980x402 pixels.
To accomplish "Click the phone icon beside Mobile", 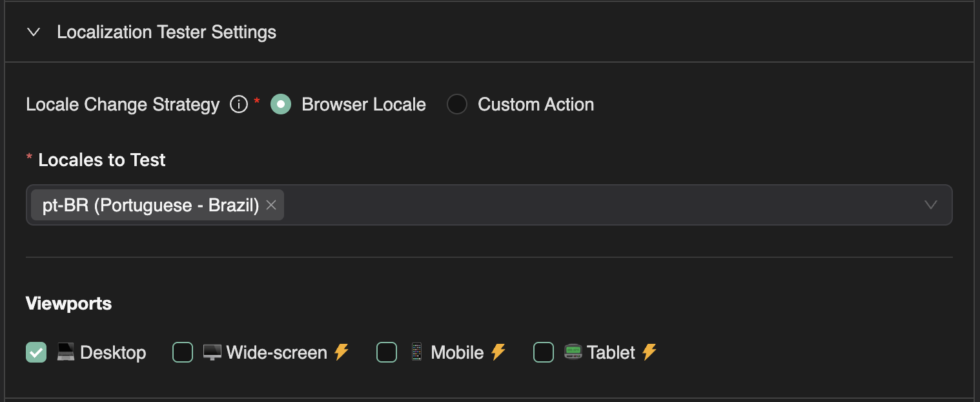I will point(416,352).
